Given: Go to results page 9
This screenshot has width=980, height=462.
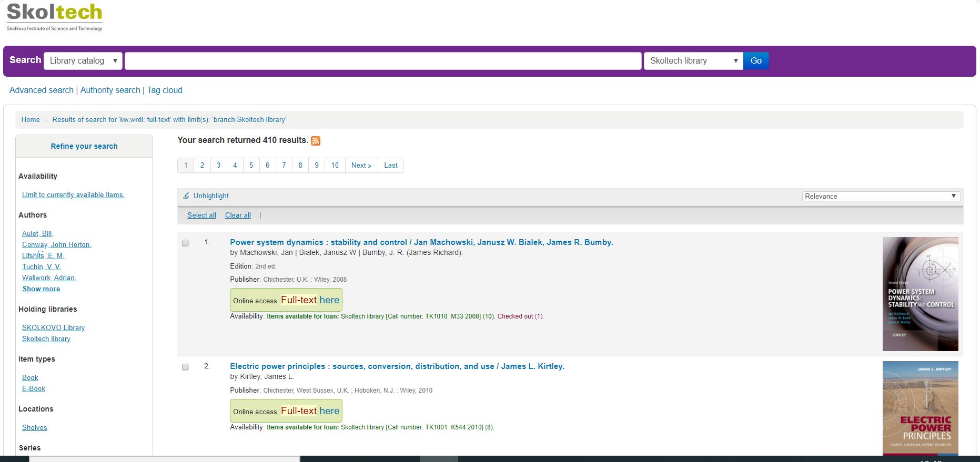Looking at the screenshot, I should click(317, 165).
